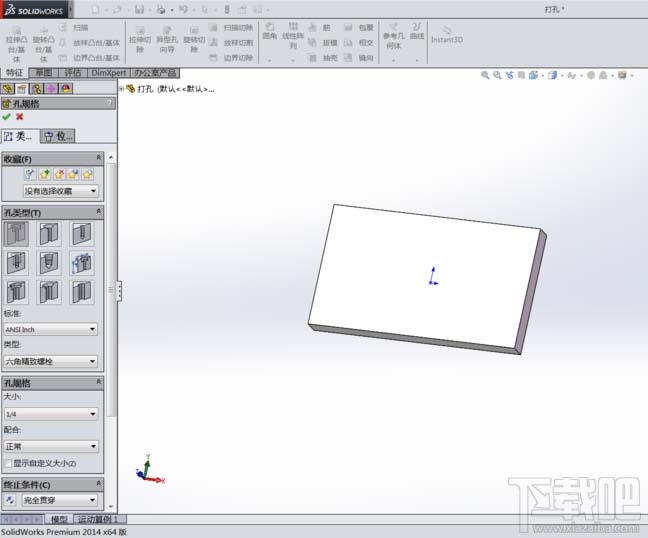Open ANSI Inch standard dropdown
The height and width of the screenshot is (538, 648).
[x=51, y=329]
